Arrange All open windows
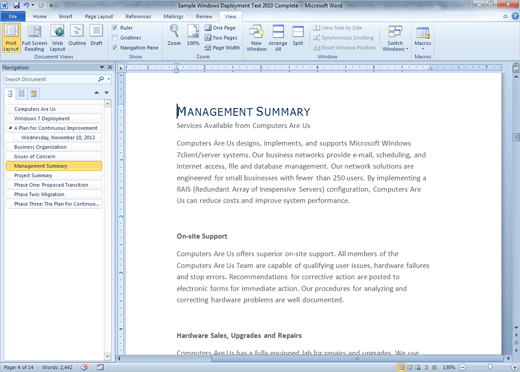Image resolution: width=520 pixels, height=372 pixels. coord(278,38)
